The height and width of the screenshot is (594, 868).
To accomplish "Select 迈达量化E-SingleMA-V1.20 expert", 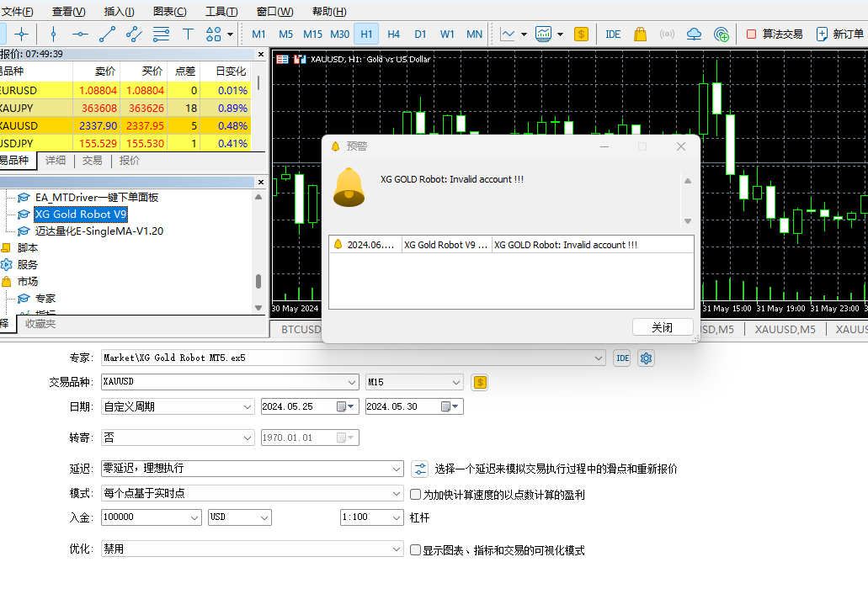I will pos(99,231).
